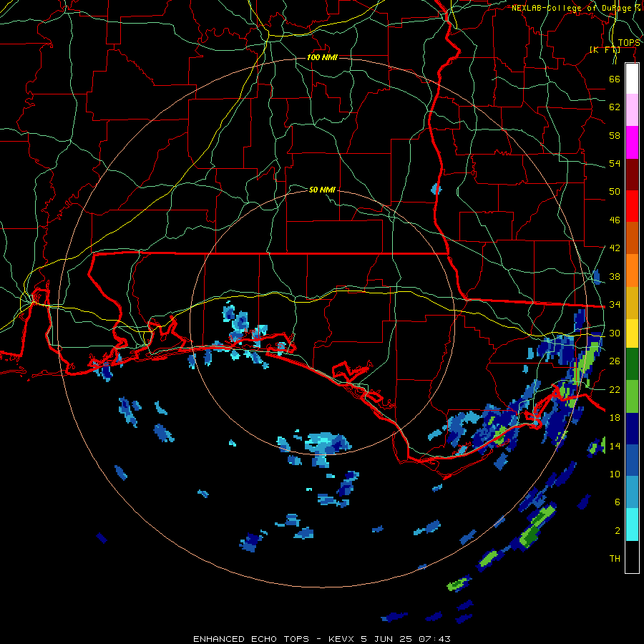Click the legend value "50"
The width and height of the screenshot is (644, 644).
click(615, 191)
